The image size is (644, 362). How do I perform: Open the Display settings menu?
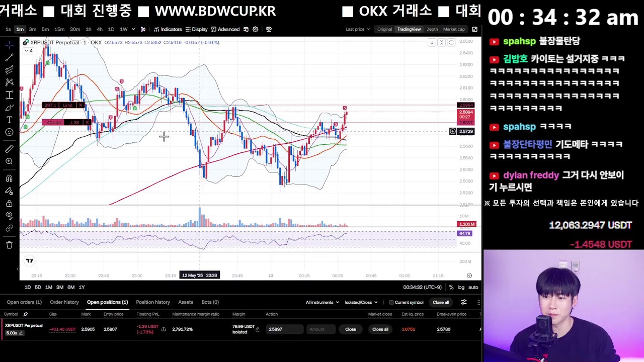tap(197, 29)
